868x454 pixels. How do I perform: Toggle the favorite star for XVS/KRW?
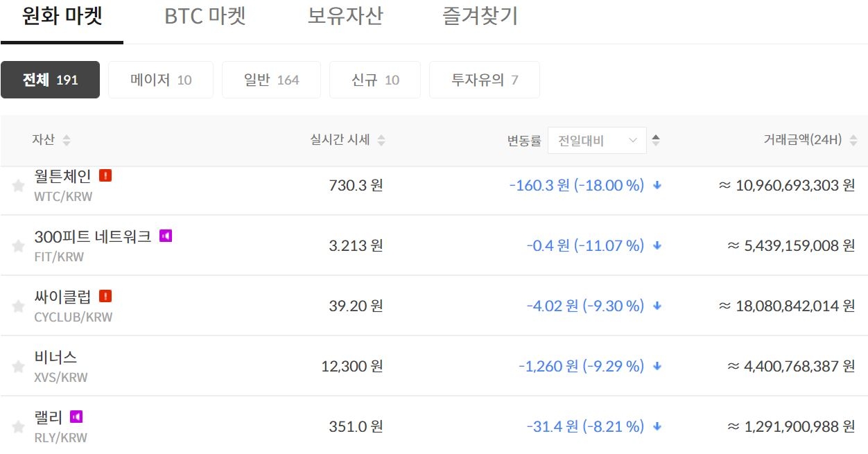[x=18, y=367]
